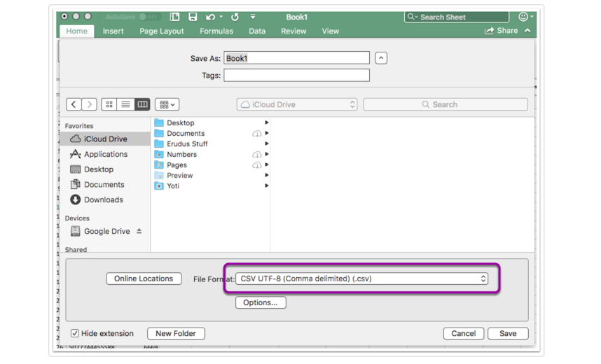
Task: Collapse the dialog using the caret button
Action: (381, 58)
